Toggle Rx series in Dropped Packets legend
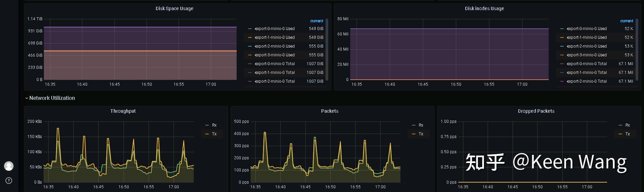Image resolution: width=644 pixels, height=192 pixels. (x=627, y=125)
